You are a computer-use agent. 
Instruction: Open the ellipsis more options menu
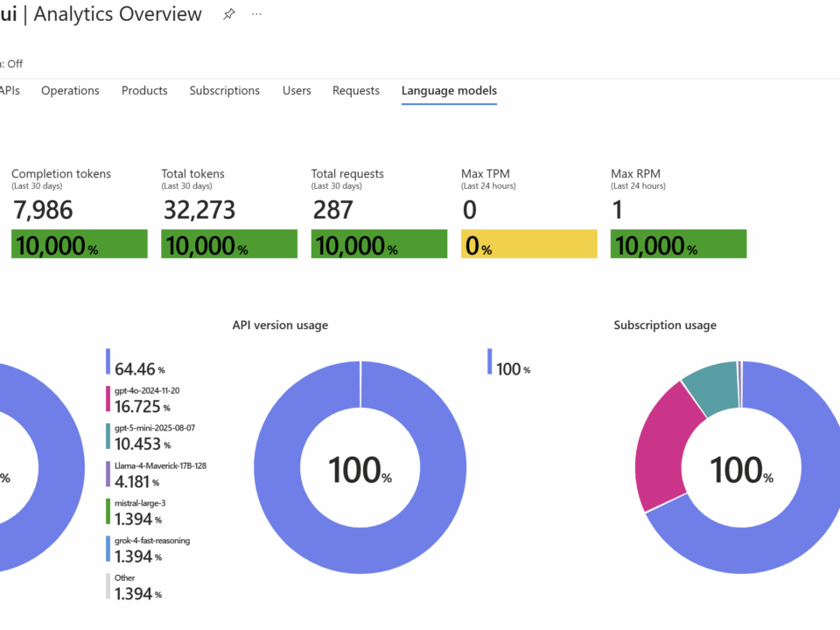(256, 15)
